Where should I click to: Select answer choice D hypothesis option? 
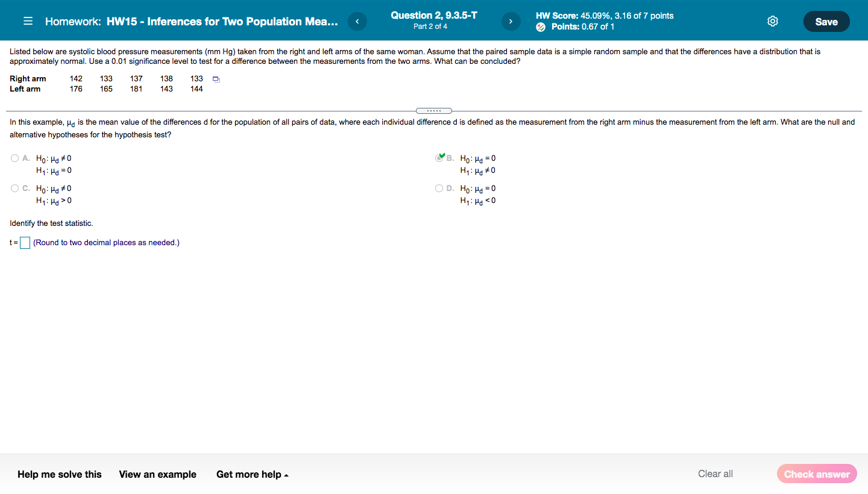439,188
